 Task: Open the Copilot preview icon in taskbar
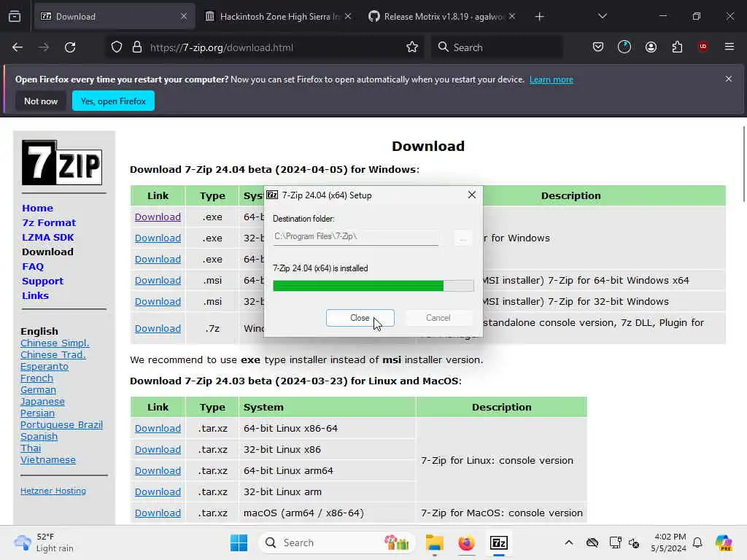click(723, 542)
